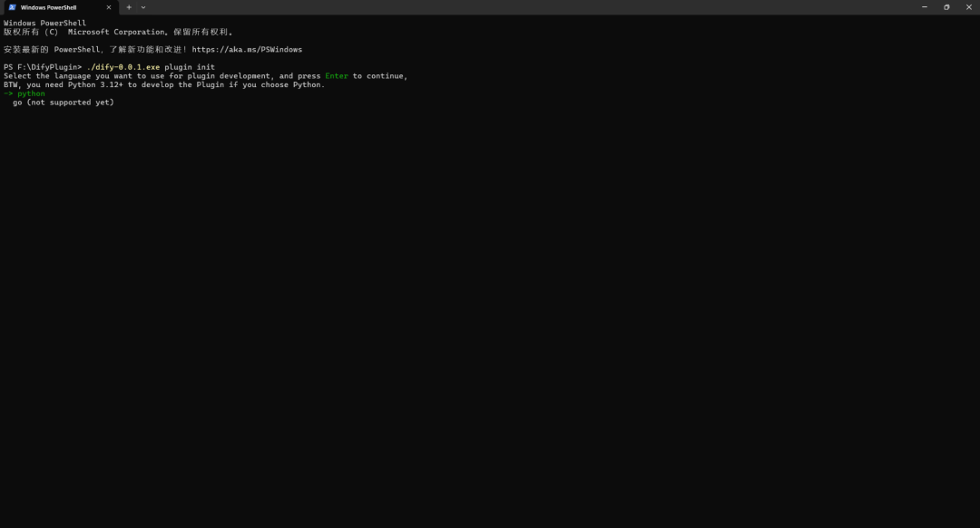Viewport: 980px width, 528px height.
Task: Click the 'plugin init' command arguments
Action: coord(190,67)
